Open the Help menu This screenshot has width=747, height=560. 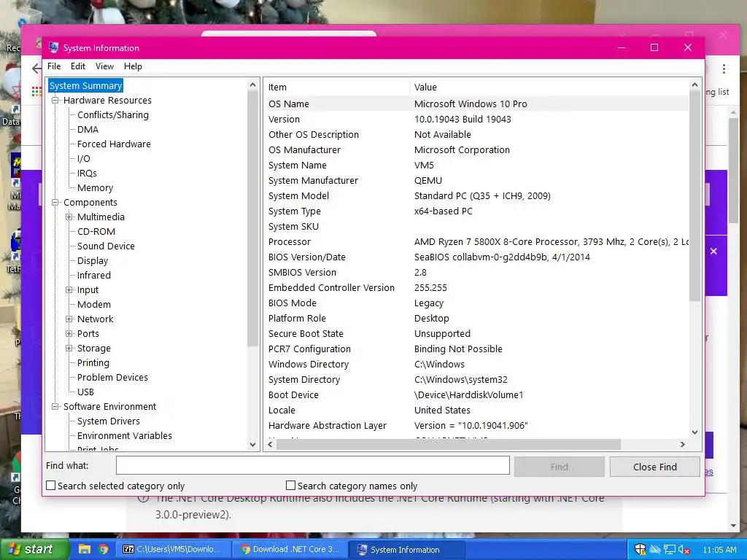pyautogui.click(x=133, y=66)
